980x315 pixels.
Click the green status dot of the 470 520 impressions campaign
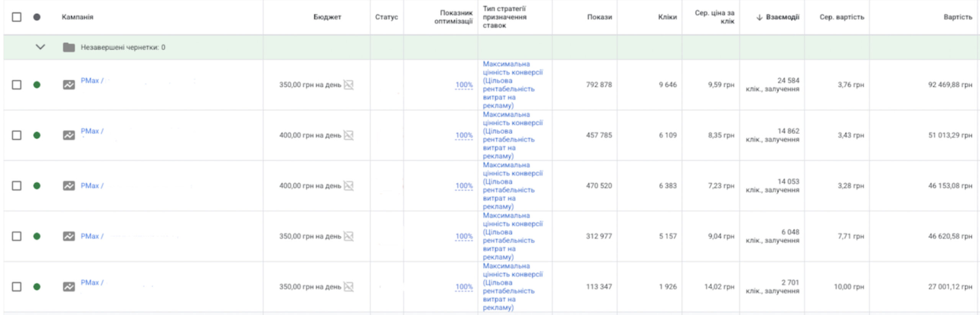click(37, 186)
